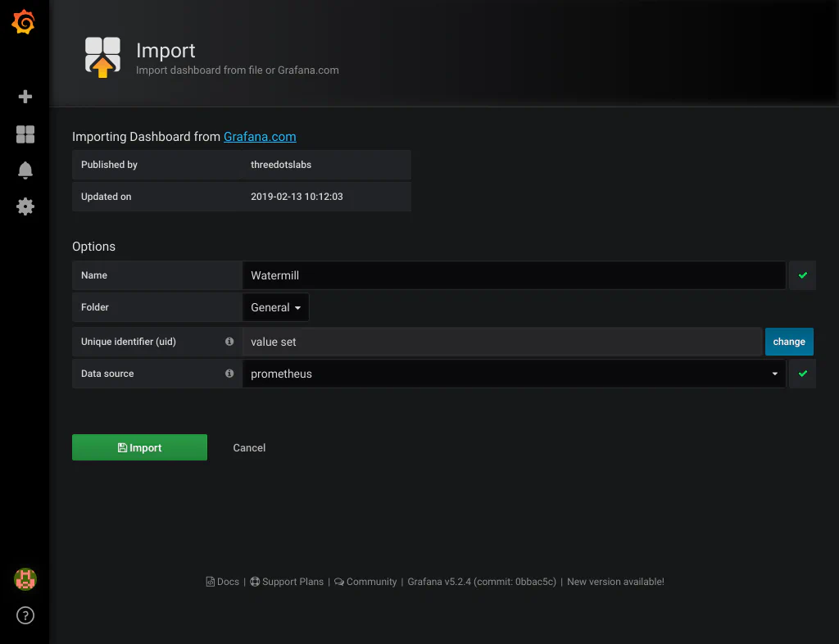Click the Grafana logo
839x644 pixels.
[x=23, y=22]
